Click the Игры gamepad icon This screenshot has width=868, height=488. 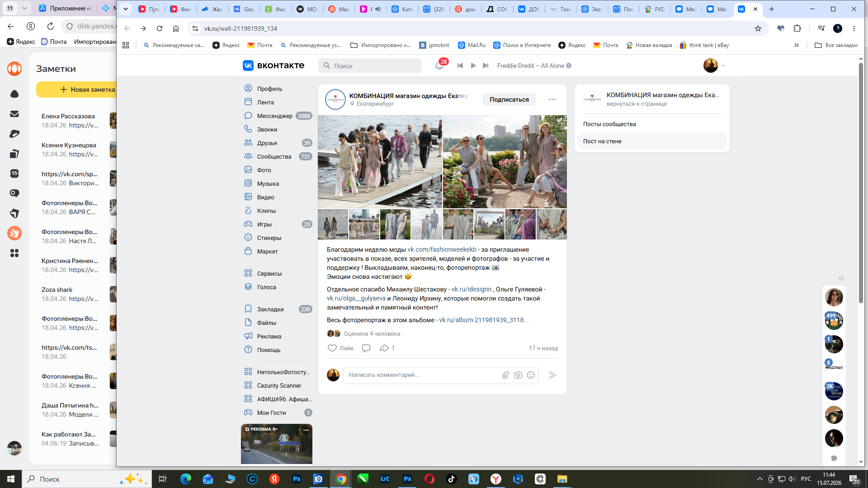(x=248, y=224)
